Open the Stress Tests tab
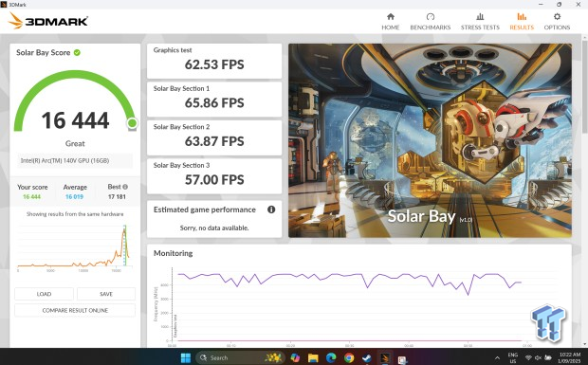 coord(480,22)
